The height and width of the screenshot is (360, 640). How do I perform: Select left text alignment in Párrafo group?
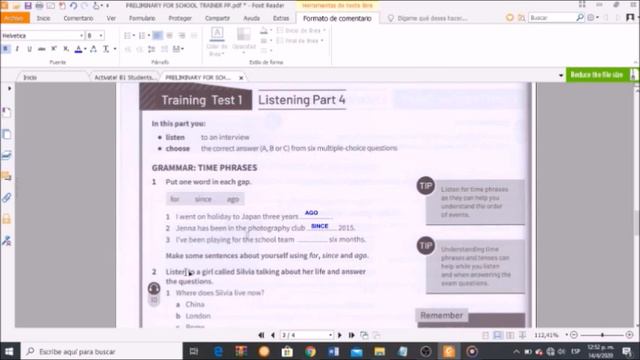tap(157, 36)
